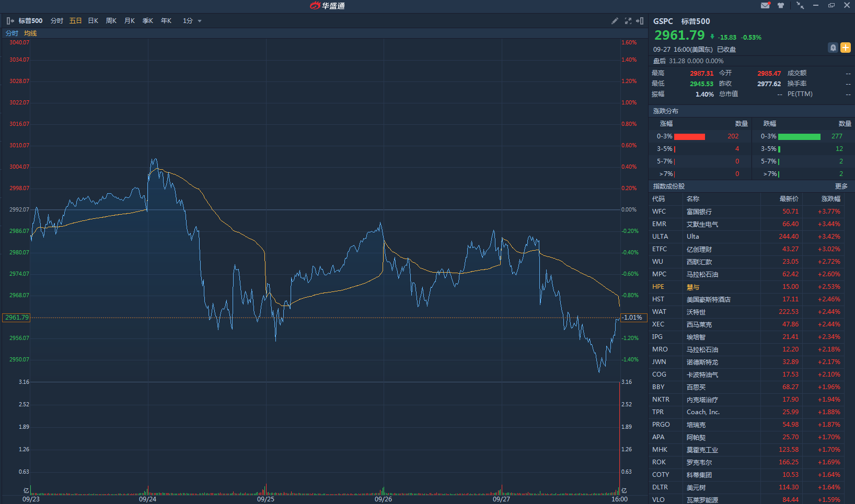Screen dimensions: 855x504
Task: Set a price alert with the bell icon
Action: pos(833,48)
